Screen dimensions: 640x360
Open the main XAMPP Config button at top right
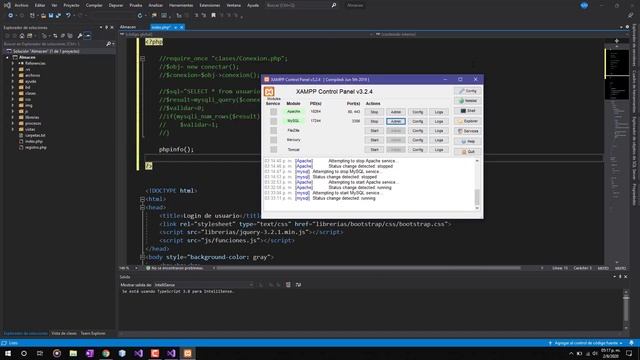click(x=467, y=91)
